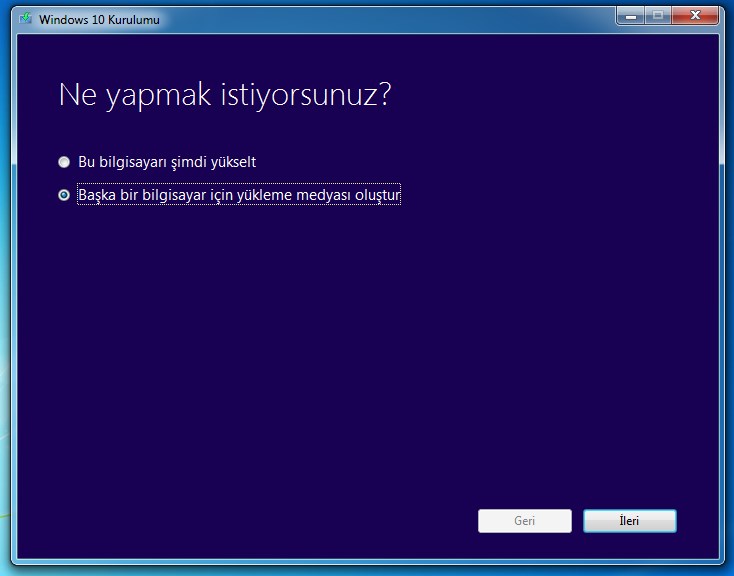The image size is (734, 576).
Task: Click the question mark in the heading
Action: coord(383,96)
